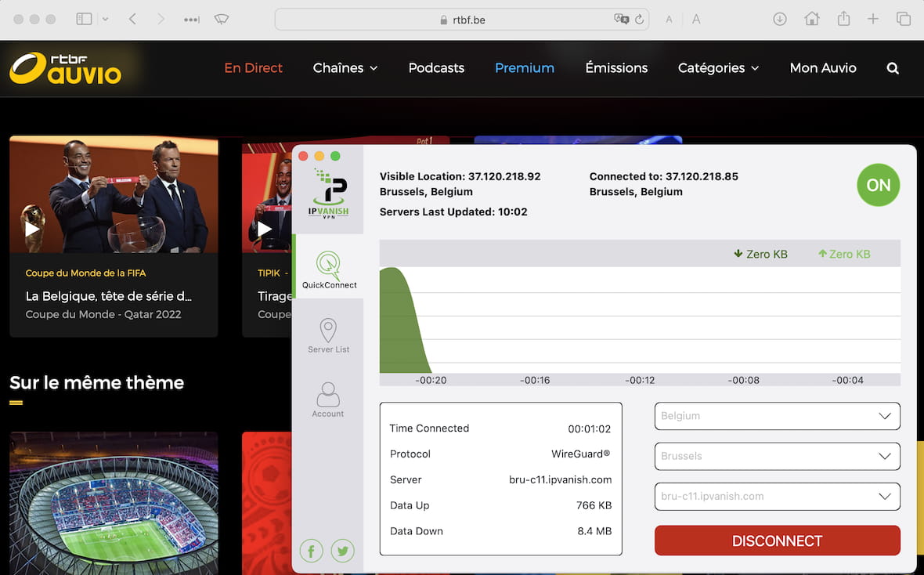924x575 pixels.
Task: Play the TIPIK Tirage video
Action: point(265,229)
